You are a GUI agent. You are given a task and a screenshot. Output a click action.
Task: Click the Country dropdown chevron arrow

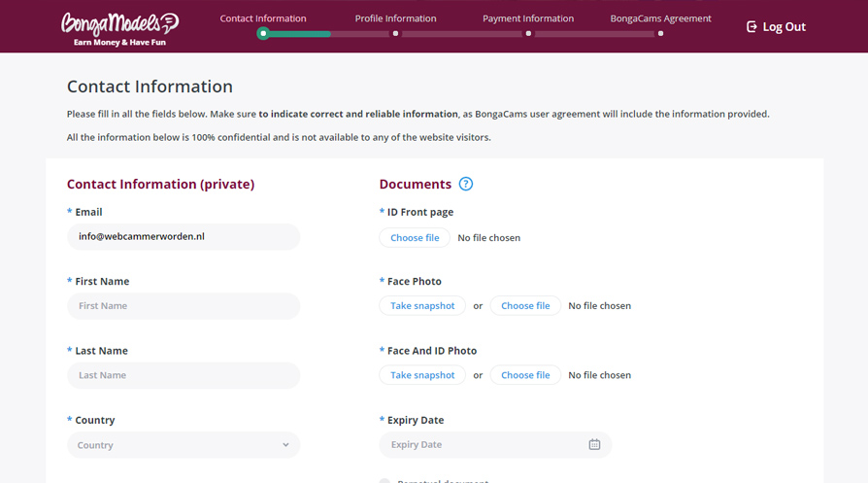point(285,445)
